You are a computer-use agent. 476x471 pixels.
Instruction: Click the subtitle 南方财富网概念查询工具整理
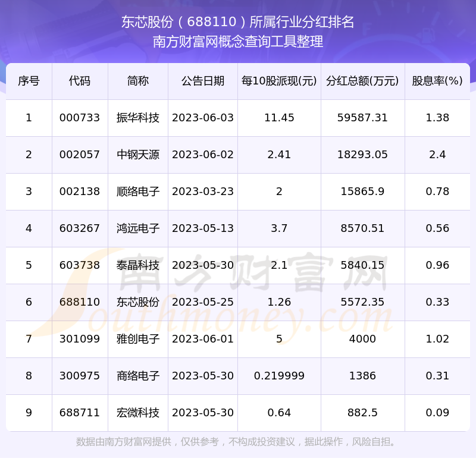point(237,42)
